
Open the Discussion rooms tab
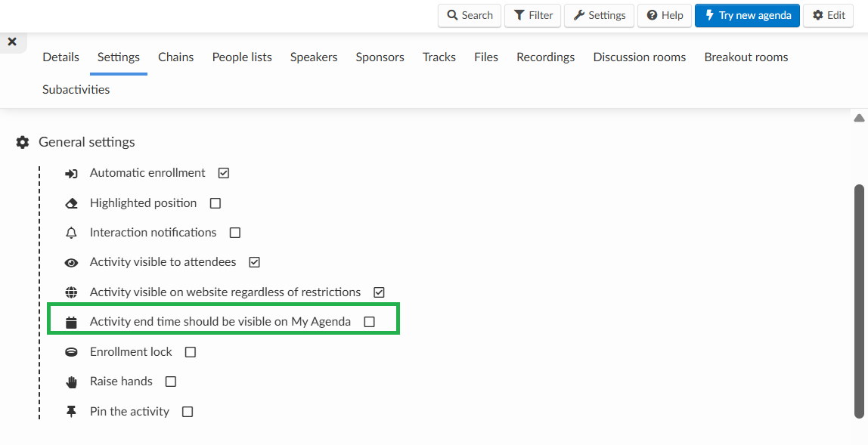coord(640,57)
